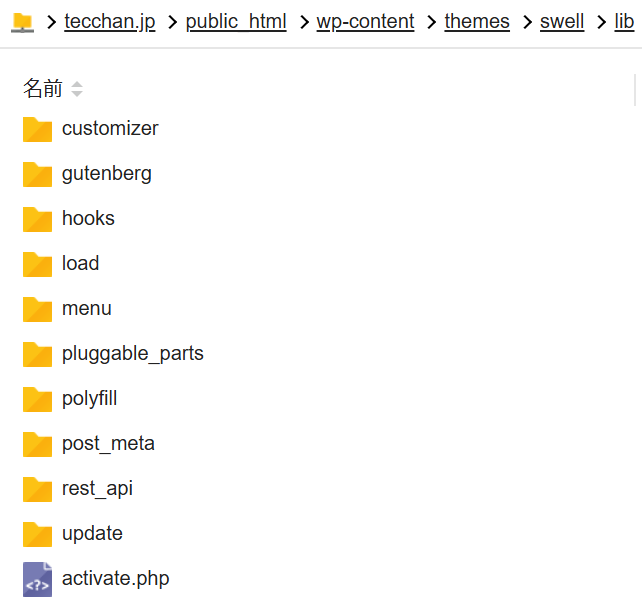642x599 pixels.
Task: Select the polyfill folder icon
Action: click(x=37, y=400)
